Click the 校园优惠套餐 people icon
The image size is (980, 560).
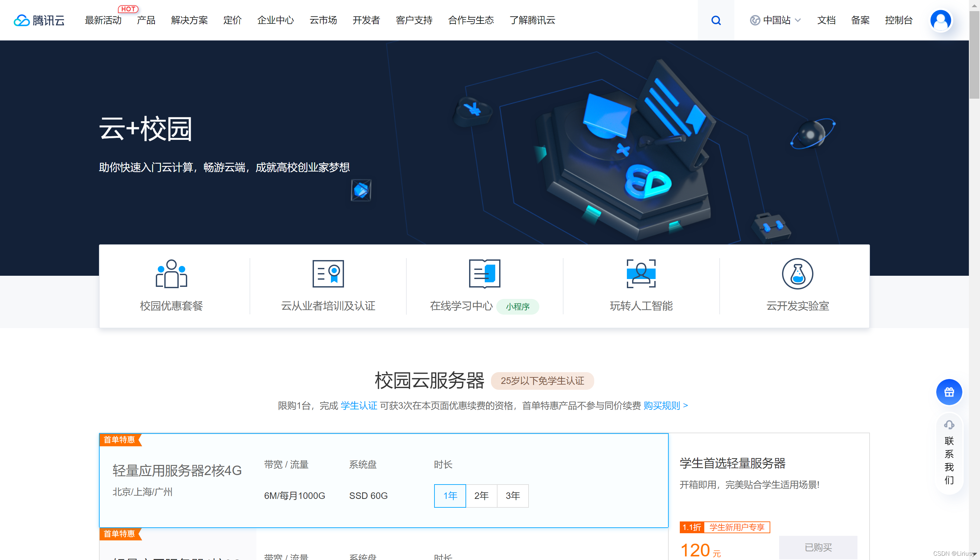tap(171, 273)
